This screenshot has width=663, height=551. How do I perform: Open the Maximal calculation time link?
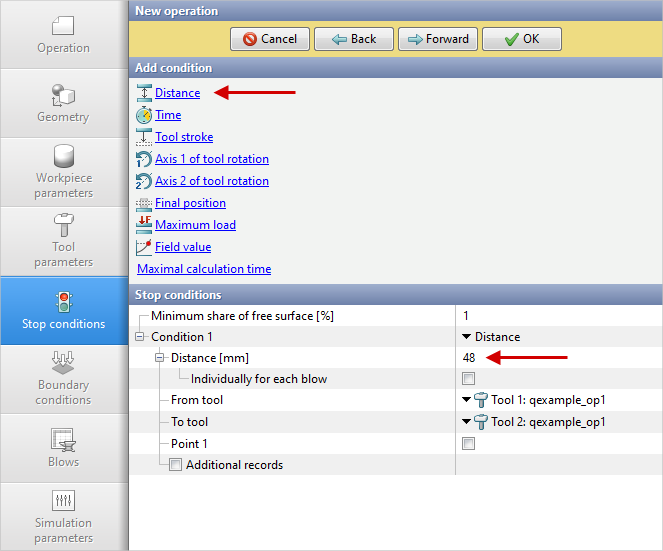pyautogui.click(x=204, y=269)
